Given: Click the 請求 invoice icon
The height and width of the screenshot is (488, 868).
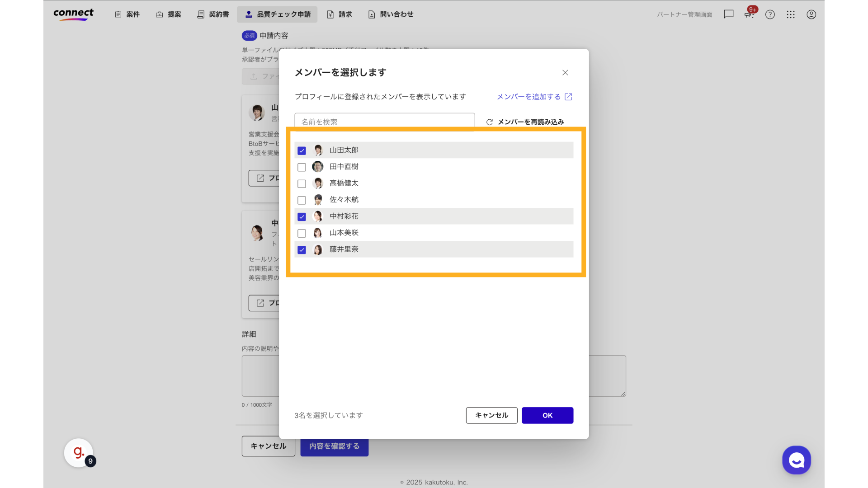Looking at the screenshot, I should tap(330, 14).
